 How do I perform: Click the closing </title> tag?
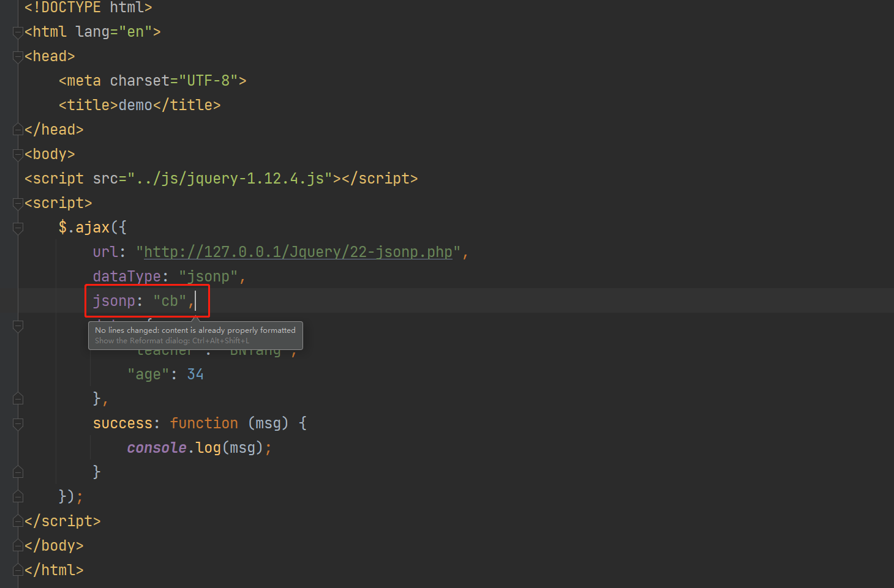pyautogui.click(x=187, y=105)
